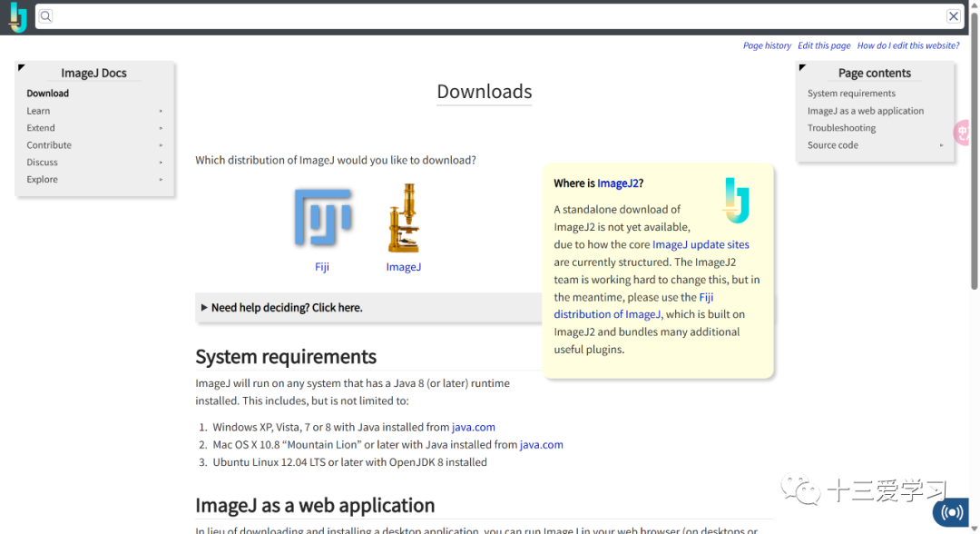The width and height of the screenshot is (980, 534).
Task: Click the Fiji logo image
Action: (322, 216)
